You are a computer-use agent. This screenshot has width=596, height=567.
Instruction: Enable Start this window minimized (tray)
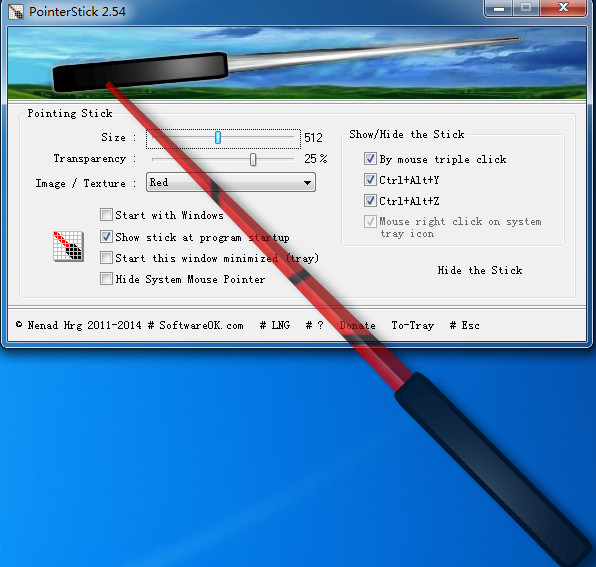pyautogui.click(x=106, y=258)
